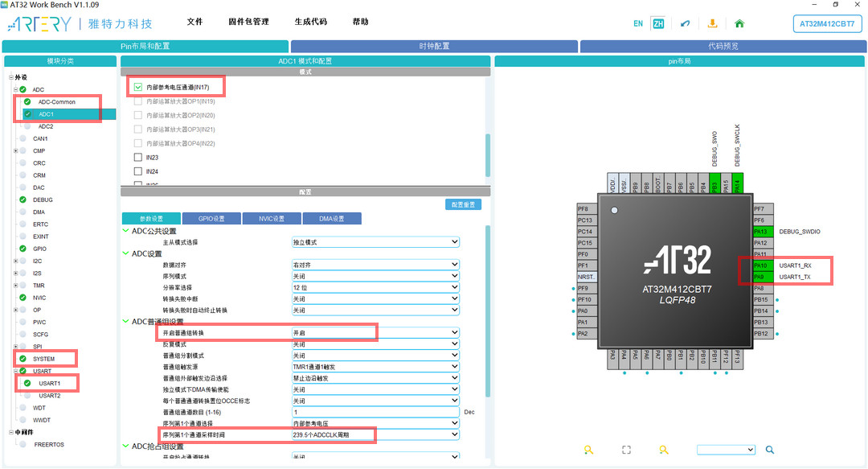Image resolution: width=868 pixels, height=469 pixels.
Task: Click the orange download icon
Action: (712, 23)
